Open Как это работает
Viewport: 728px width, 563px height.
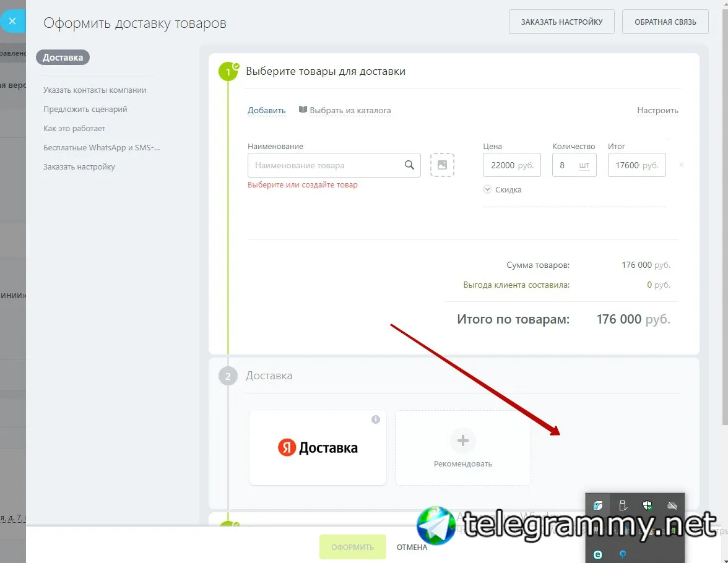[x=74, y=128]
